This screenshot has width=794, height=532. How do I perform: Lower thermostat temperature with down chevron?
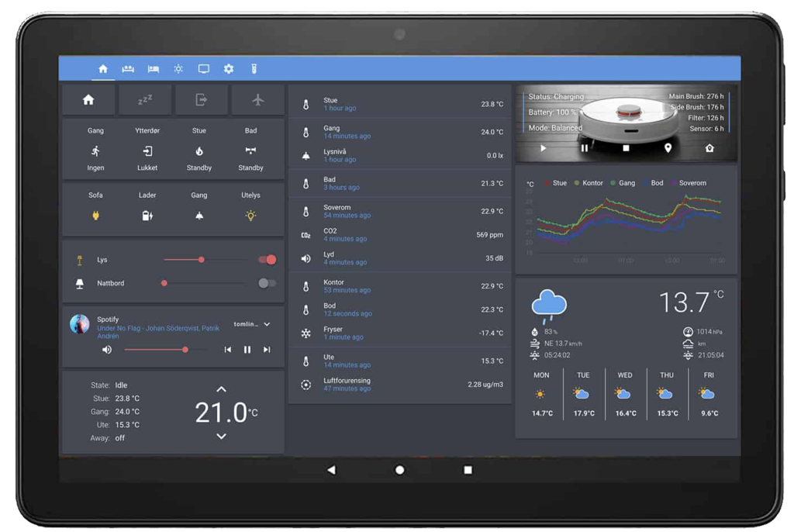pyautogui.click(x=221, y=436)
